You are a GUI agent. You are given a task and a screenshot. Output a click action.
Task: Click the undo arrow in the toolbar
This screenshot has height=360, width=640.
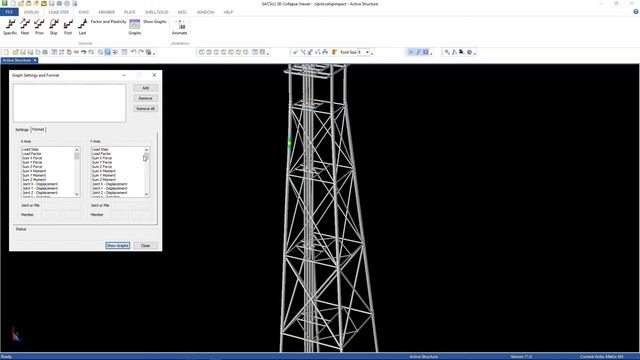133,52
